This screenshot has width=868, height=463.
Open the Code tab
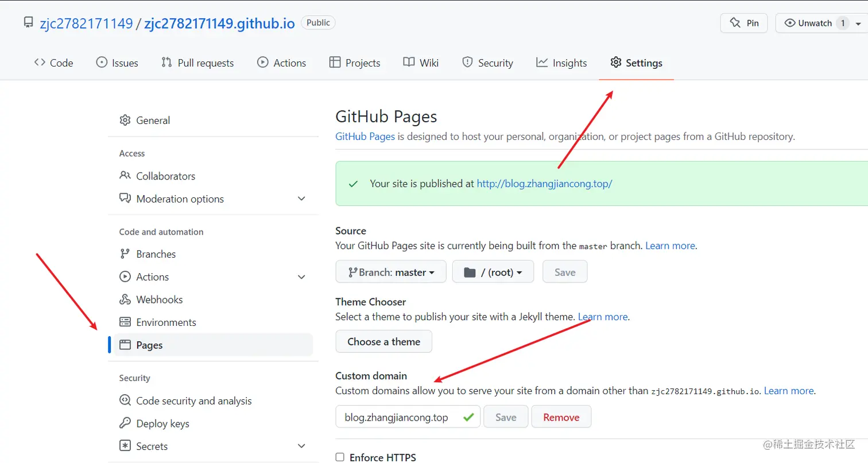[x=53, y=63]
